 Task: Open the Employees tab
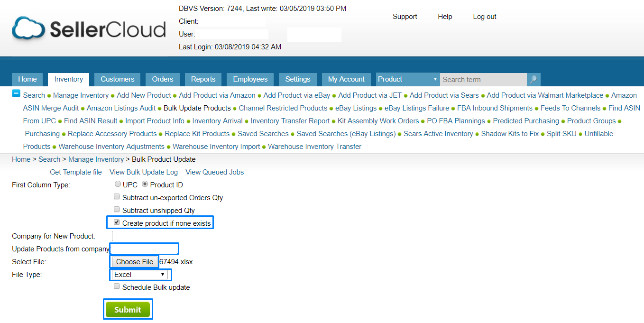pyautogui.click(x=250, y=79)
